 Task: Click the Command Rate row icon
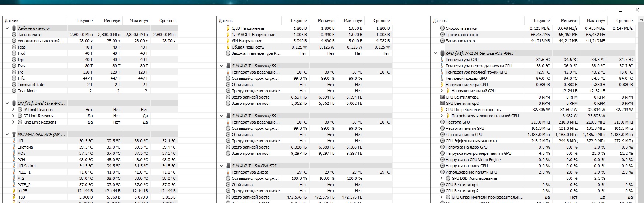pos(14,85)
